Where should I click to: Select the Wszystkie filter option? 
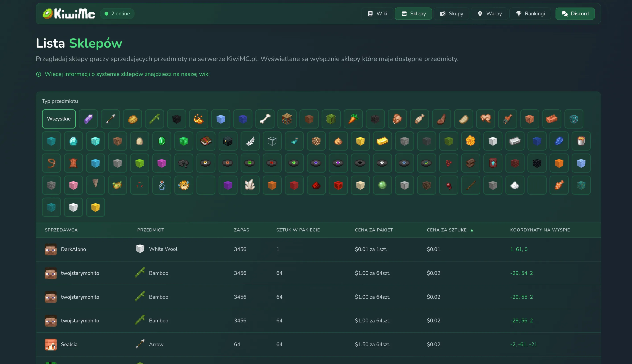pos(59,119)
